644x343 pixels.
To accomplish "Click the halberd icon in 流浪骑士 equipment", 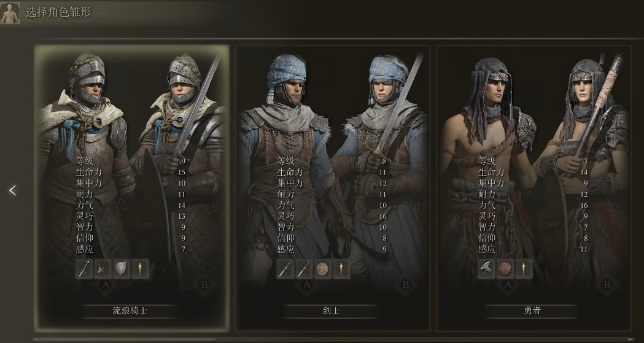I will tap(103, 269).
